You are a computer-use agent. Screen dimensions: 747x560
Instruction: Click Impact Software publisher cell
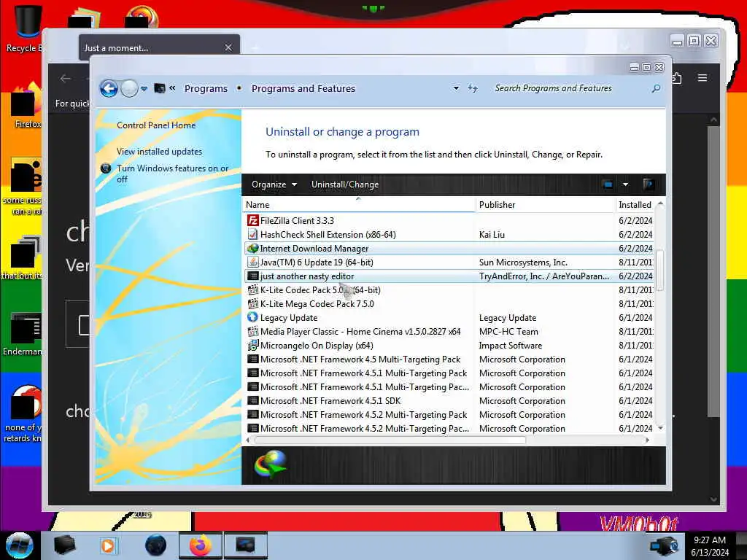pyautogui.click(x=510, y=345)
